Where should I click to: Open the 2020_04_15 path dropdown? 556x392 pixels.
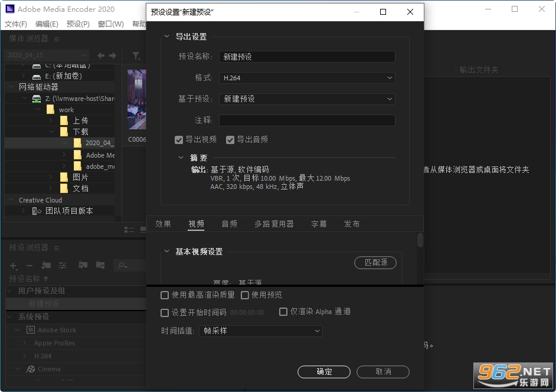tap(46, 55)
